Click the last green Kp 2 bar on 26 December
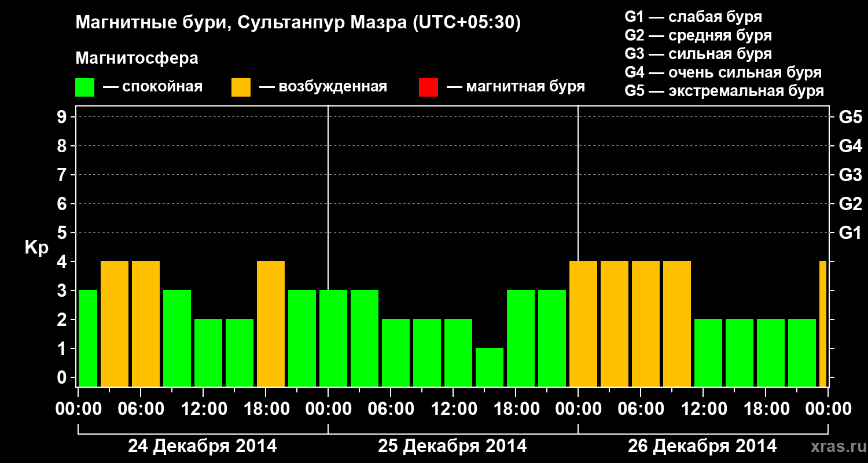Viewport: 868px width, 463px height. tap(802, 352)
